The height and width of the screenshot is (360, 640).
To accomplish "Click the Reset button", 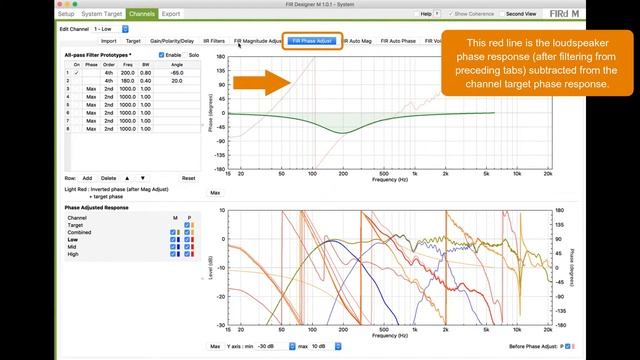I will click(x=189, y=178).
